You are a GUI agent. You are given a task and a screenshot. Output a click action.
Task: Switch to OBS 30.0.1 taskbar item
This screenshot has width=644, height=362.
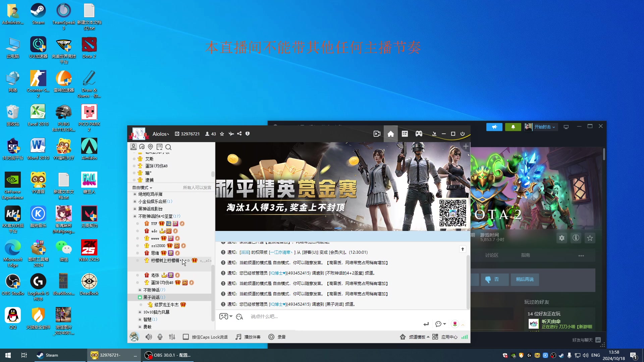[168, 355]
